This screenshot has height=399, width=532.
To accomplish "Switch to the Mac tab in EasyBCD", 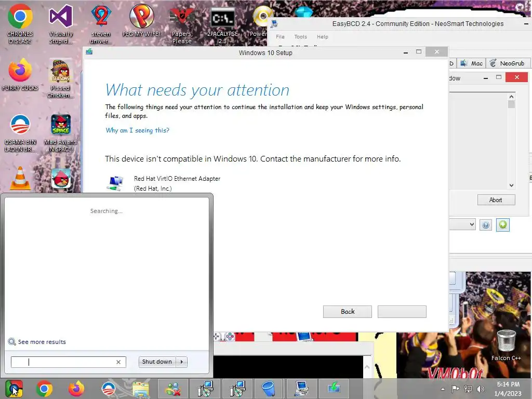I will (472, 63).
